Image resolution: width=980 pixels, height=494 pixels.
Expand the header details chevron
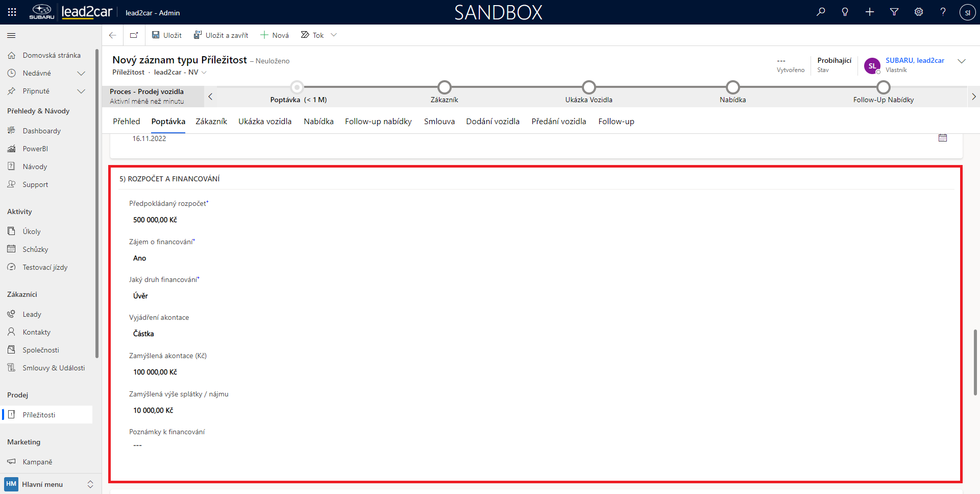(962, 61)
